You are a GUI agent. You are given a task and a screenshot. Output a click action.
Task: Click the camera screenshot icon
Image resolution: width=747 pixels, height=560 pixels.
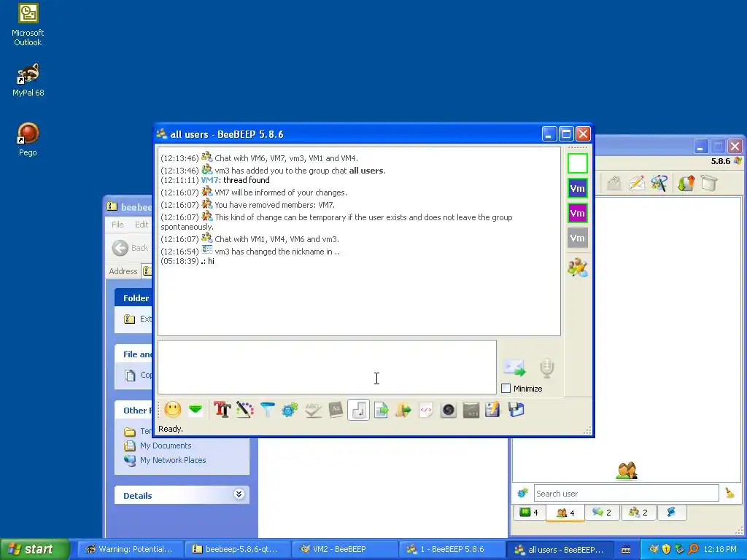(x=449, y=410)
